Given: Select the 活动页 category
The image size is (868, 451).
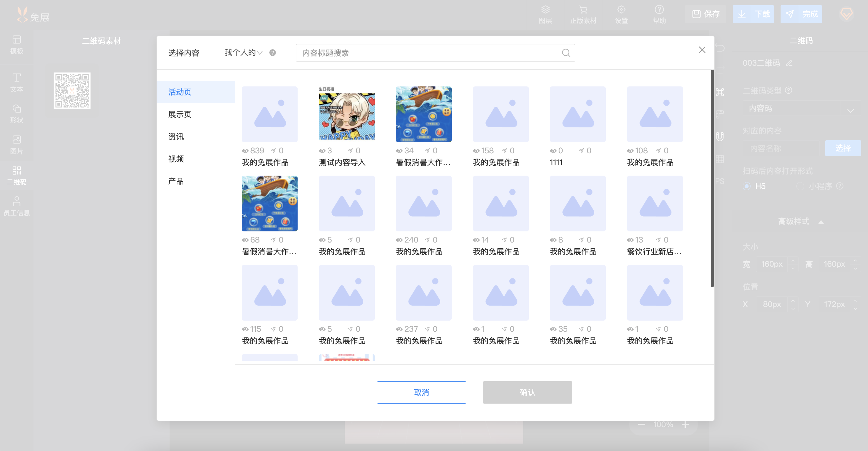Looking at the screenshot, I should [196, 92].
